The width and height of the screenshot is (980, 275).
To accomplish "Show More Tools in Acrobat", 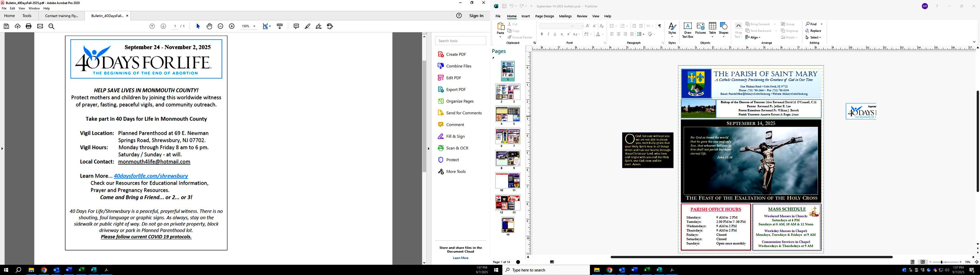I will (x=452, y=172).
